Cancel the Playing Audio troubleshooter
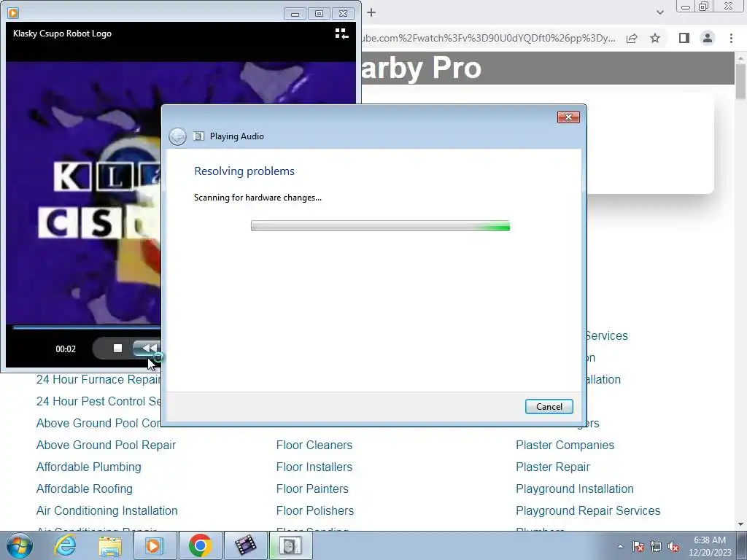Screen dimensions: 747x560 click(x=549, y=406)
